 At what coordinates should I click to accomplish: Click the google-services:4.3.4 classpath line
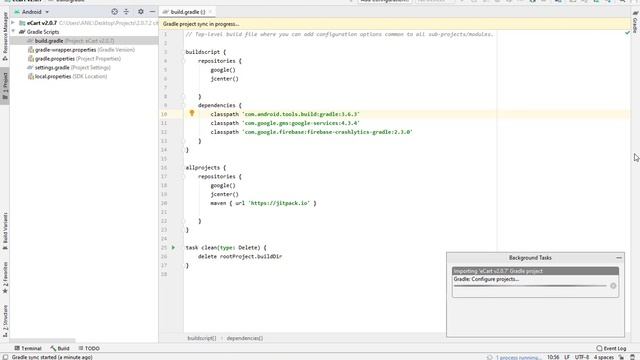click(285, 123)
